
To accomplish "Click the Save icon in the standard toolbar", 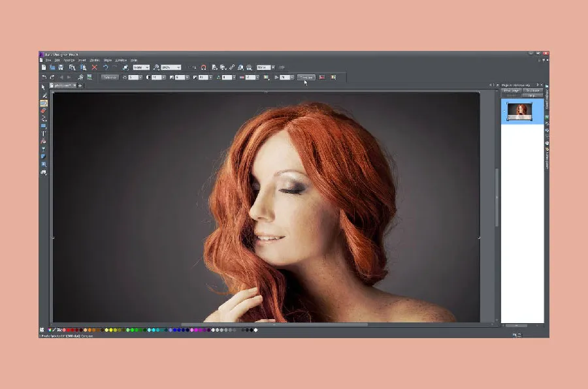I will click(x=61, y=67).
